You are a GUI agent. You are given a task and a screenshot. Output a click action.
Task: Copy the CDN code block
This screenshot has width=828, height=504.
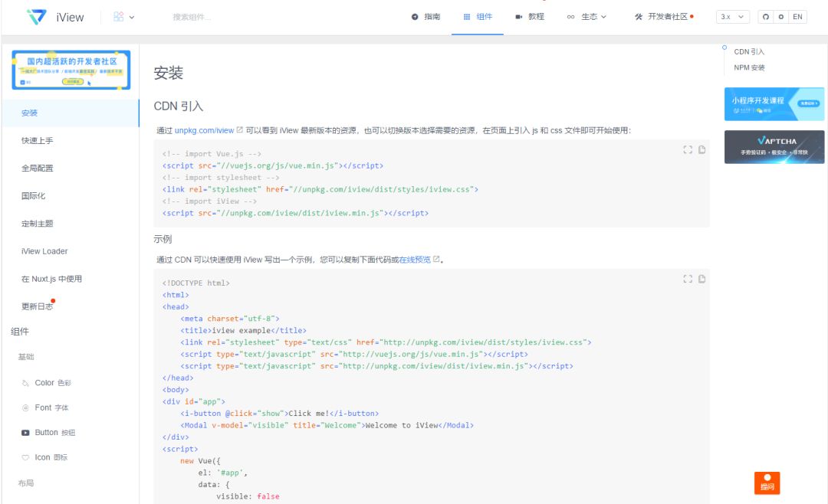(701, 150)
